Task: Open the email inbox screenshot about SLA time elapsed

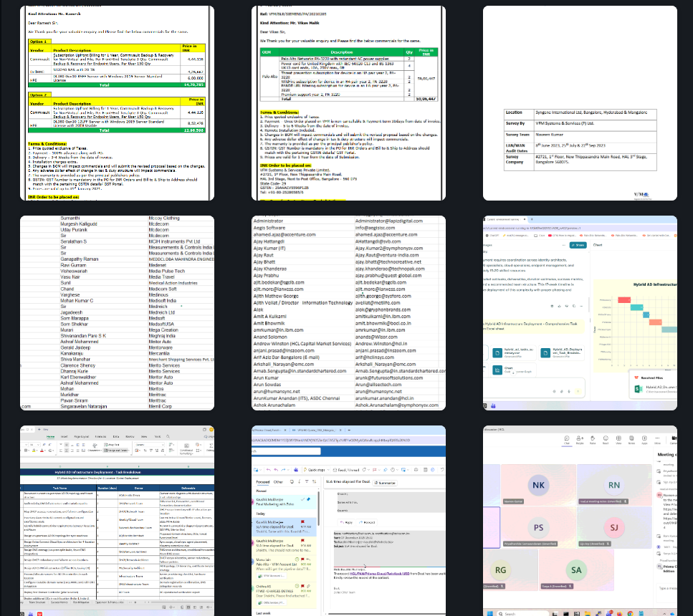Action: [348, 521]
